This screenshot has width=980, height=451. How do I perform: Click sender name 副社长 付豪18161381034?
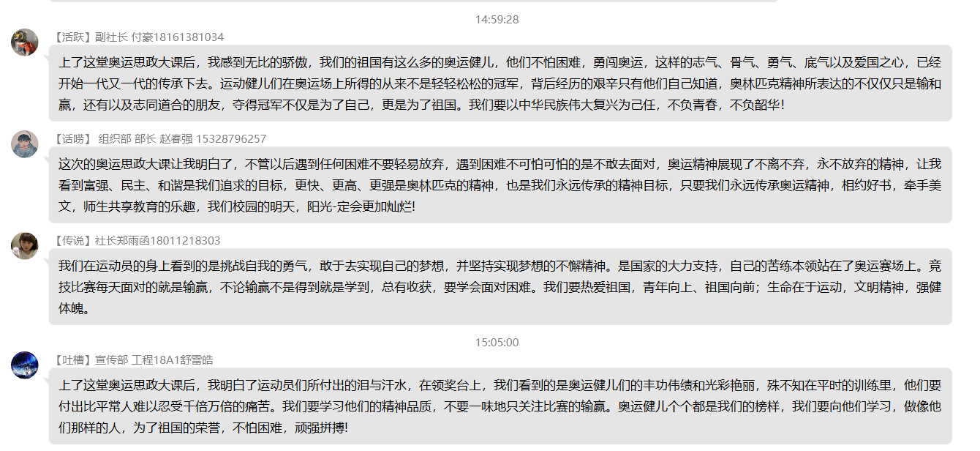pos(159,37)
